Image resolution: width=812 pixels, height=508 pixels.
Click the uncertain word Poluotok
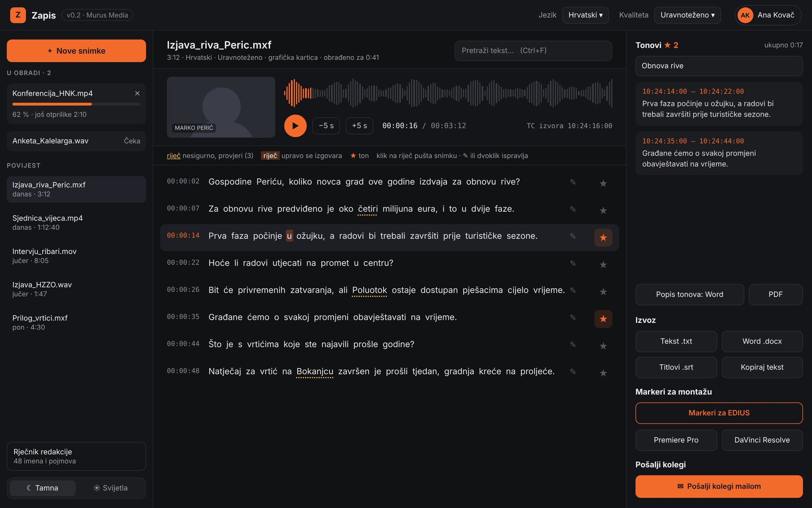point(369,290)
